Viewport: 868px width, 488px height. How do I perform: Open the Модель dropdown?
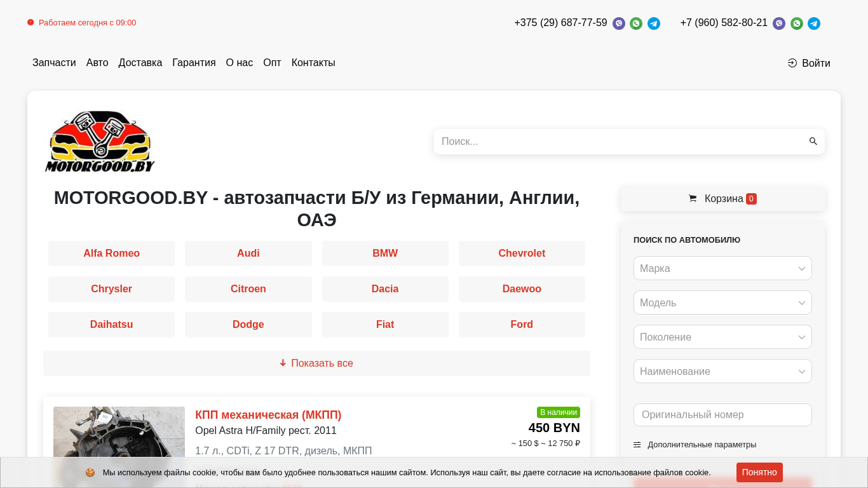point(722,302)
